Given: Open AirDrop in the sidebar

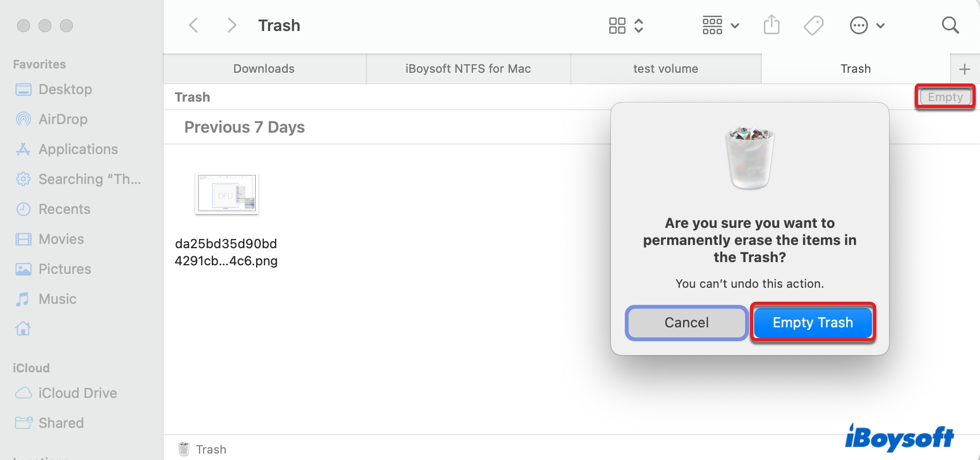Looking at the screenshot, I should coord(63,119).
